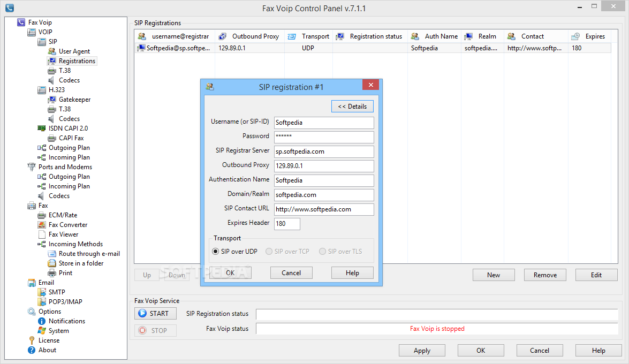Select the H.323 tree node
The height and width of the screenshot is (364, 629).
tap(57, 89)
